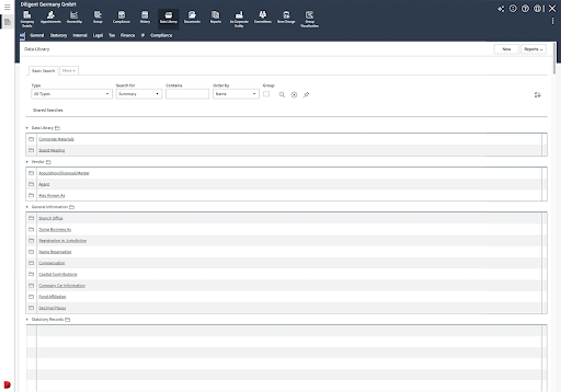This screenshot has height=392, width=561.
Task: Open the Documents module
Action: [x=192, y=17]
